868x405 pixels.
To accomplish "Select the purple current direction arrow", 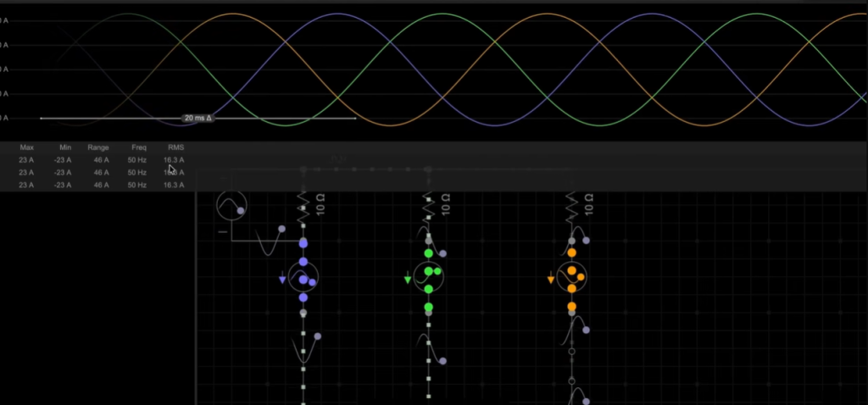I will click(x=282, y=280).
